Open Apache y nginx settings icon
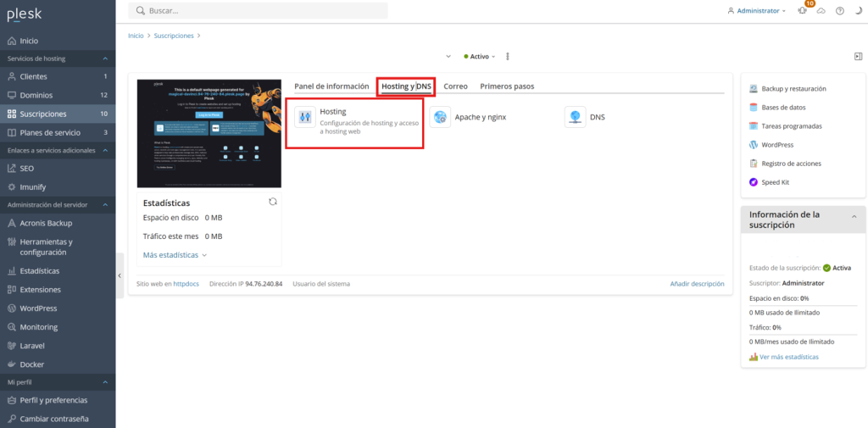 [440, 118]
